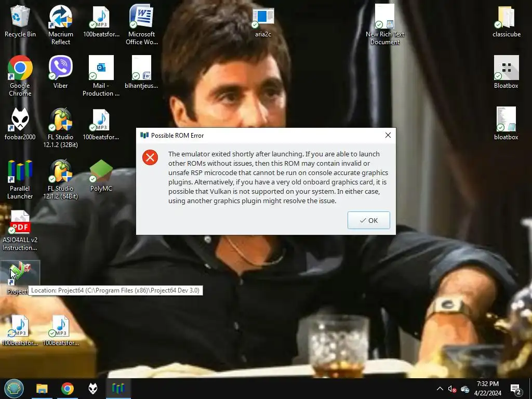The height and width of the screenshot is (399, 532).
Task: Select the Project64 desktop shortcut
Action: click(20, 278)
